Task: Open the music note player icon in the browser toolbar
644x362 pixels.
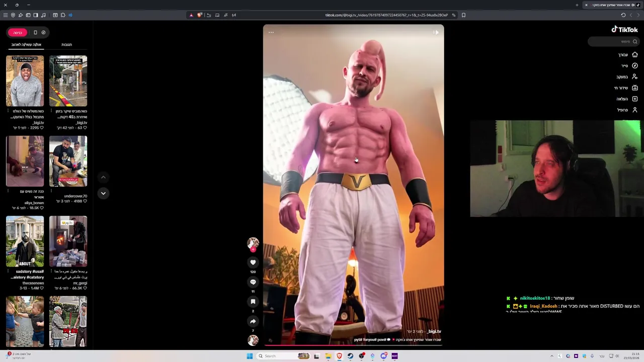Action: pyautogui.click(x=43, y=15)
